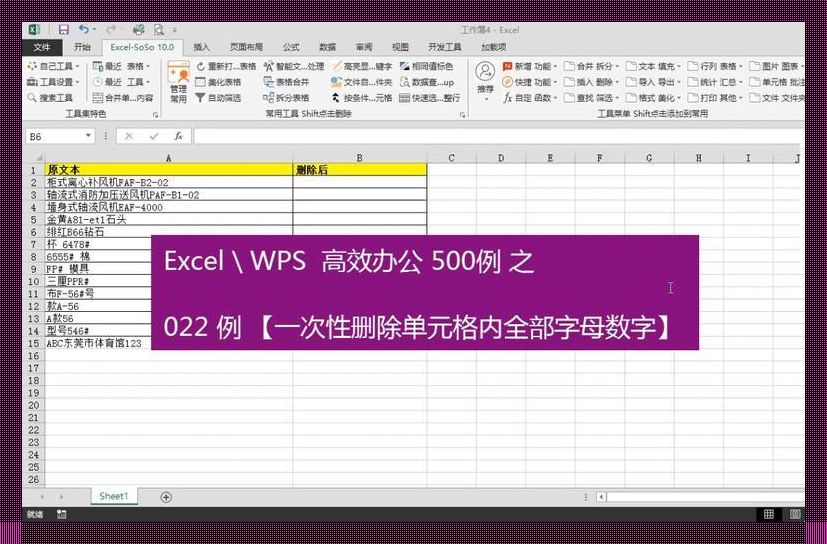827x544 pixels.
Task: Click 文件自...件夹 file folder tool
Action: coord(362,82)
